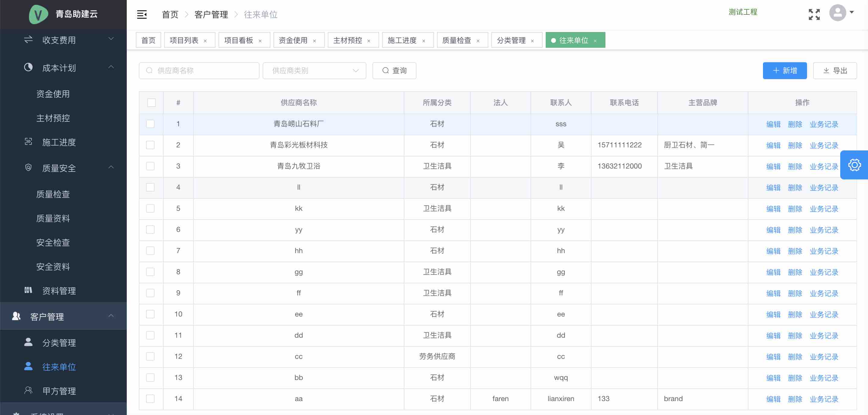This screenshot has width=868, height=415.
Task: Open the blue settings gear panel
Action: tap(854, 165)
